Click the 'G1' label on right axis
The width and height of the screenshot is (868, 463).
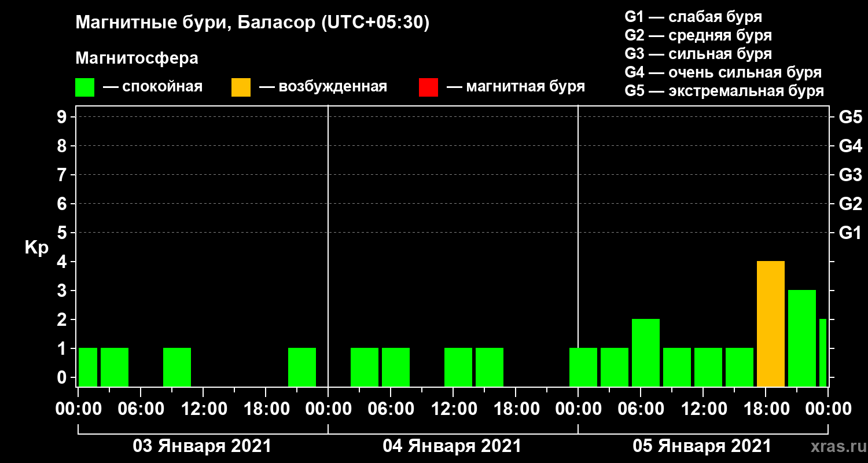[x=850, y=233]
